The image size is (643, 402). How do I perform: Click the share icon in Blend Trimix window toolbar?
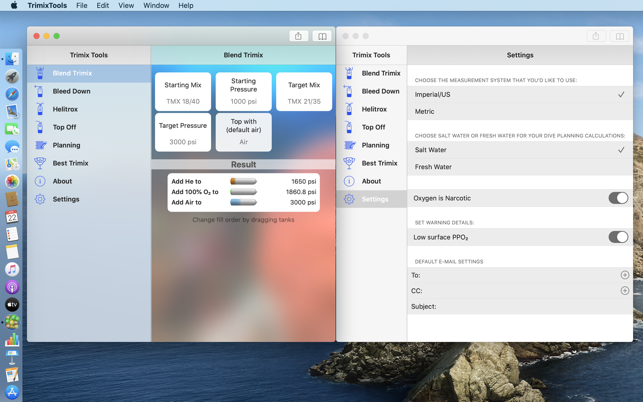[x=299, y=36]
